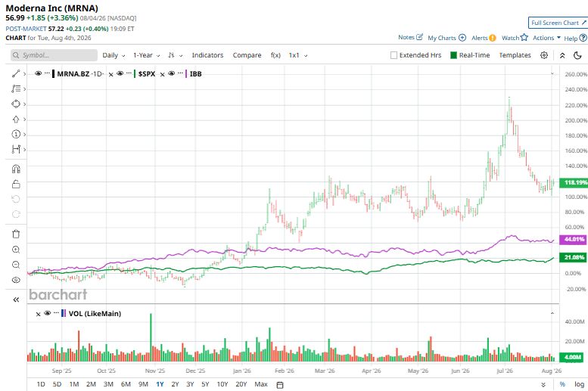Select the 20Y range
Image resolution: width=588 pixels, height=391 pixels.
(x=241, y=384)
